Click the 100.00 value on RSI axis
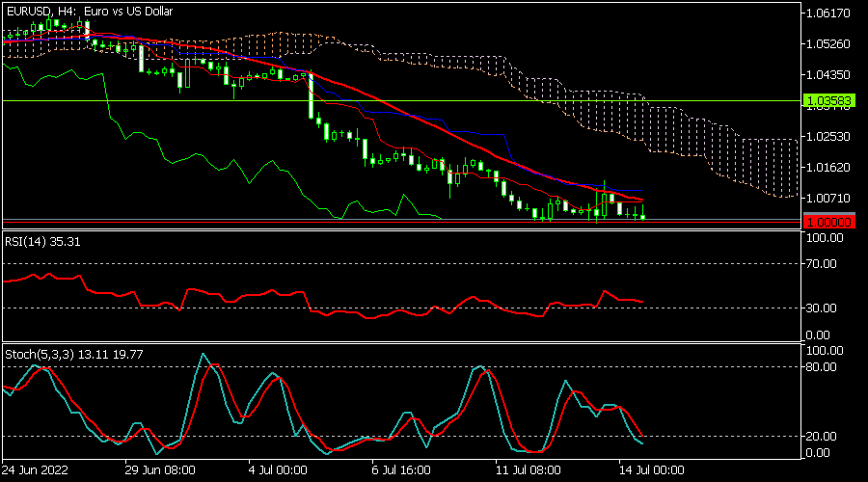The width and height of the screenshot is (868, 482). [825, 238]
